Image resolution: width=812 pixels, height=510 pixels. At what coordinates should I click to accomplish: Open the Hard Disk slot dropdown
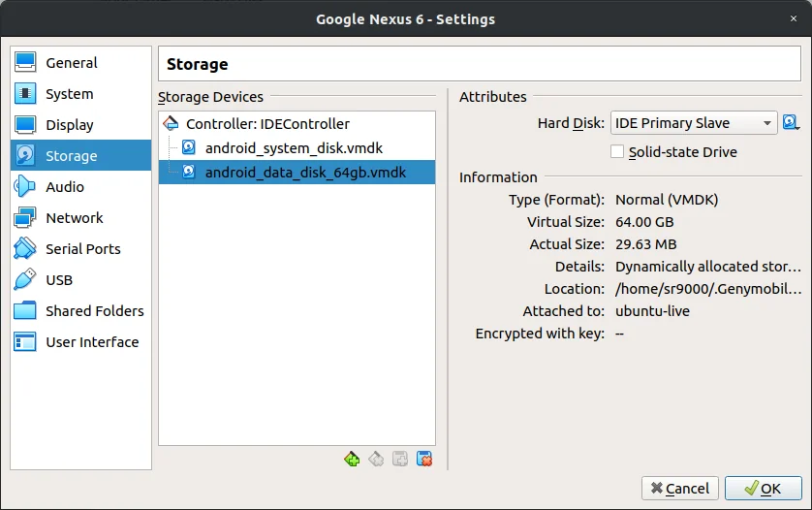tap(694, 123)
